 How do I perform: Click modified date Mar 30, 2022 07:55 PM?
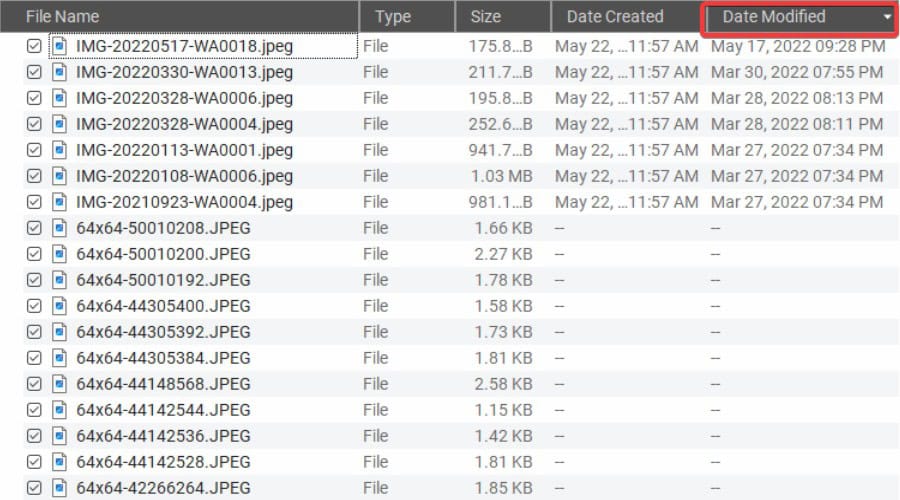point(797,72)
